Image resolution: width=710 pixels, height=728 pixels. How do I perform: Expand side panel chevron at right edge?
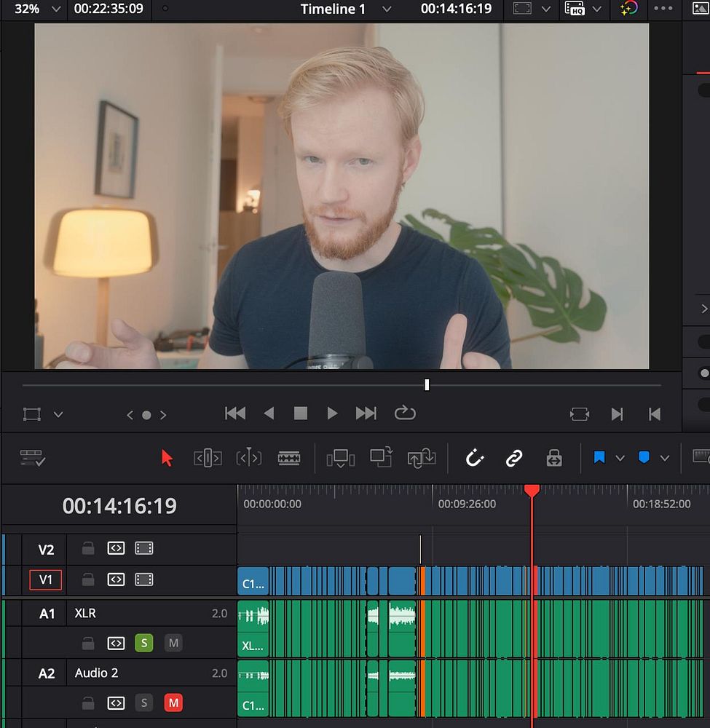pyautogui.click(x=704, y=309)
